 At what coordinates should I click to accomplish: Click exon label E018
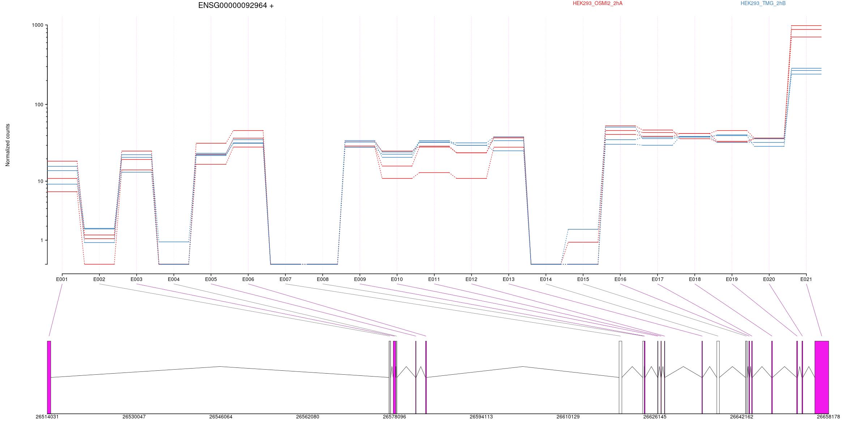pyautogui.click(x=695, y=279)
